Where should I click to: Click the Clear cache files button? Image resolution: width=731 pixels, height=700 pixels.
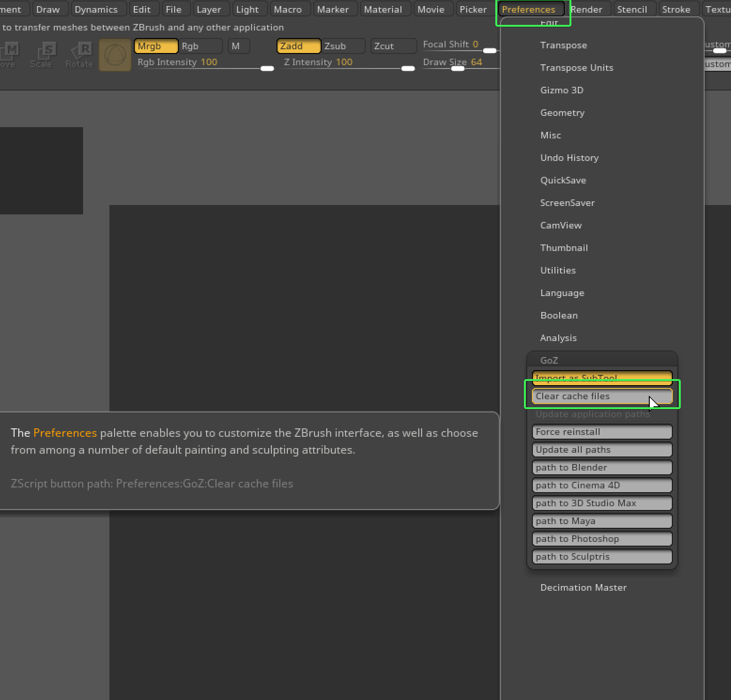(x=602, y=396)
